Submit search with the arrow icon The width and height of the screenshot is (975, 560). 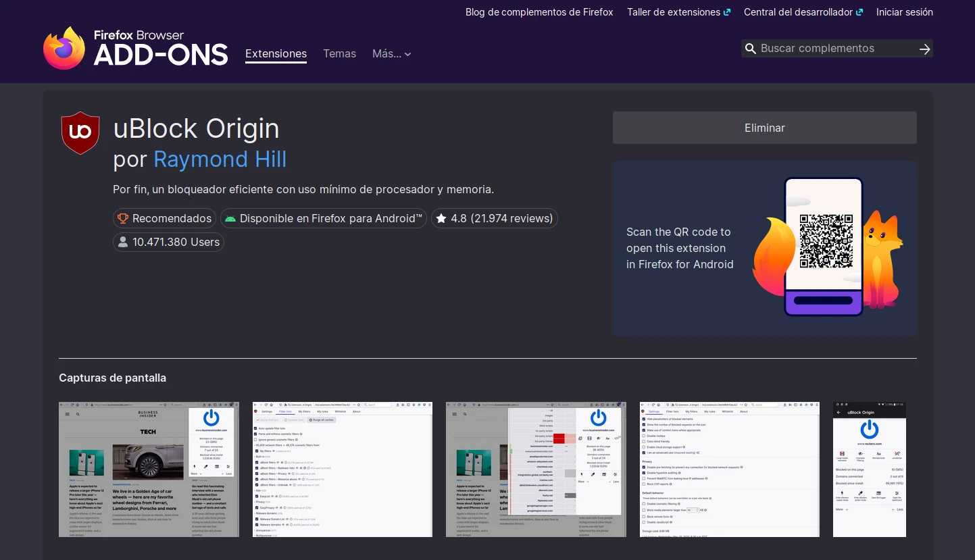pyautogui.click(x=925, y=49)
